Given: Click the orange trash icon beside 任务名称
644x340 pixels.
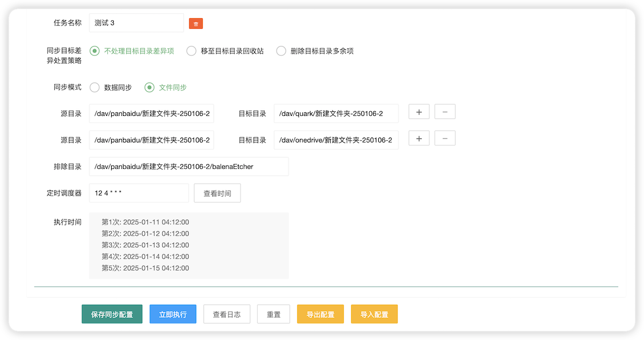Looking at the screenshot, I should [196, 23].
